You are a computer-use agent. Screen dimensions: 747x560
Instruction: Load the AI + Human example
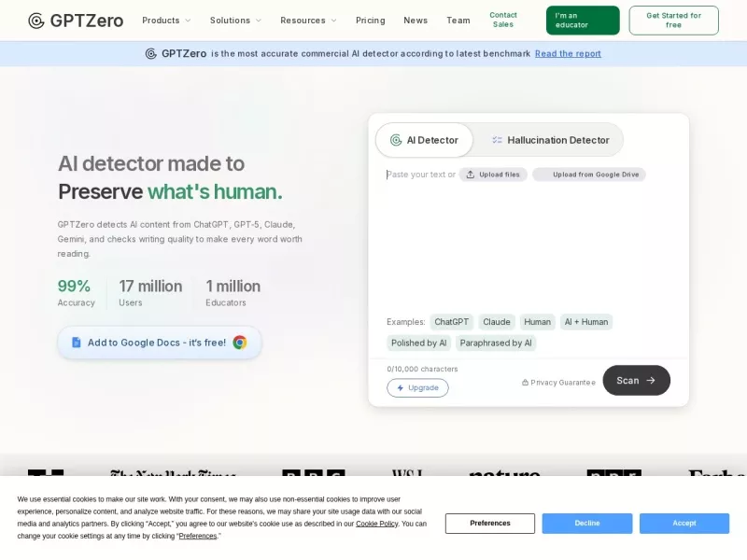tap(586, 322)
